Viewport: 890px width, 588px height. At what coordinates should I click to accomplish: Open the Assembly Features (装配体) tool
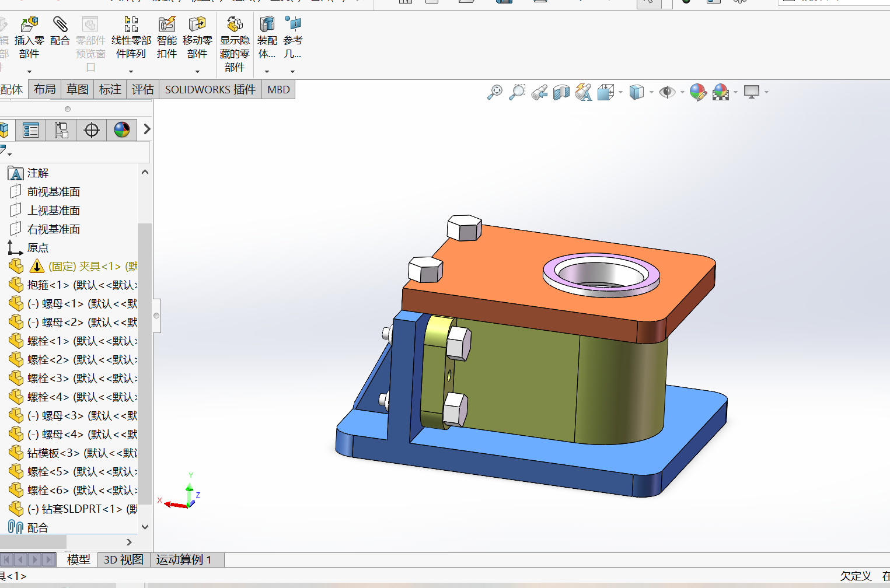(x=267, y=24)
